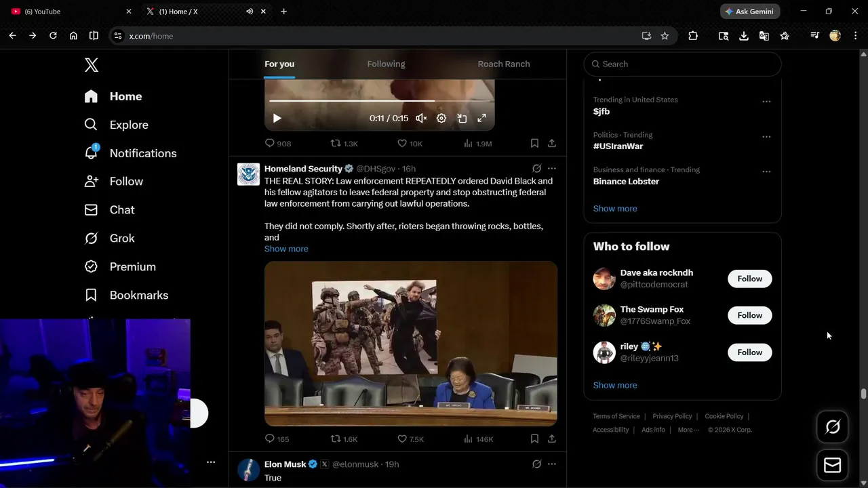The width and height of the screenshot is (868, 488).
Task: Bookmark this page with star icon
Action: 665,36
